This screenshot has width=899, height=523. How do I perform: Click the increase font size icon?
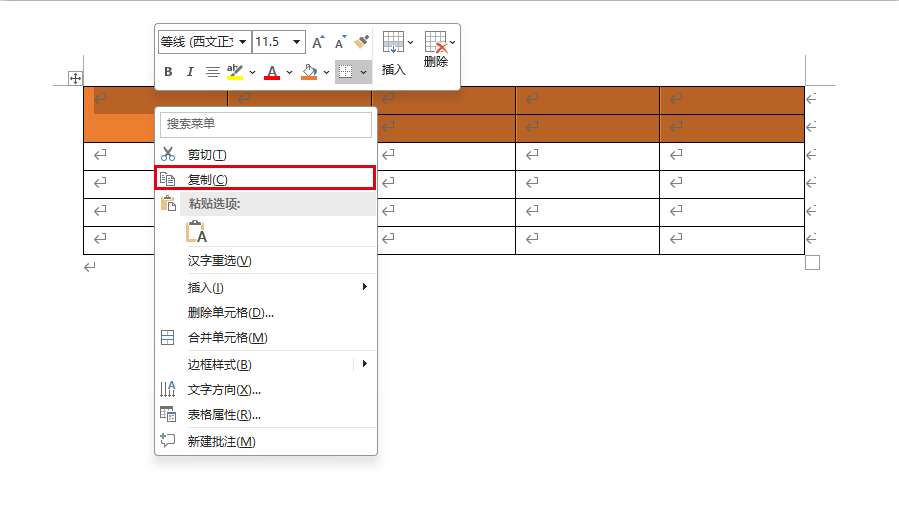(x=318, y=42)
